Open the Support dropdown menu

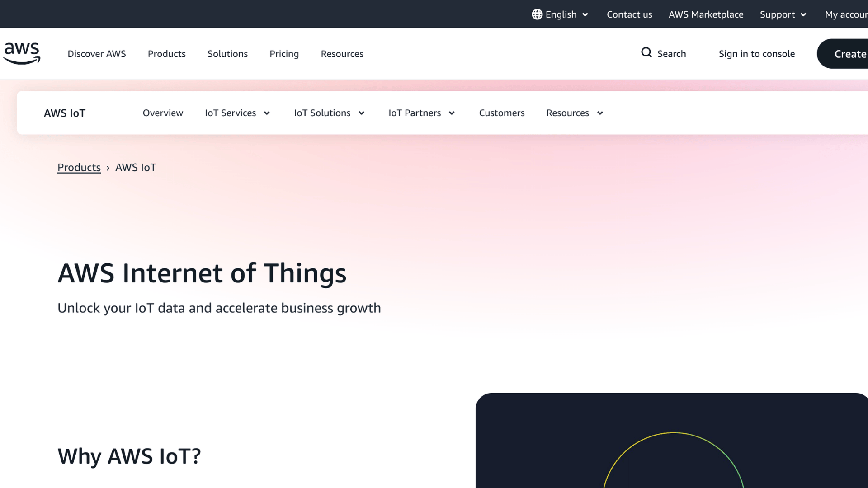[783, 14]
